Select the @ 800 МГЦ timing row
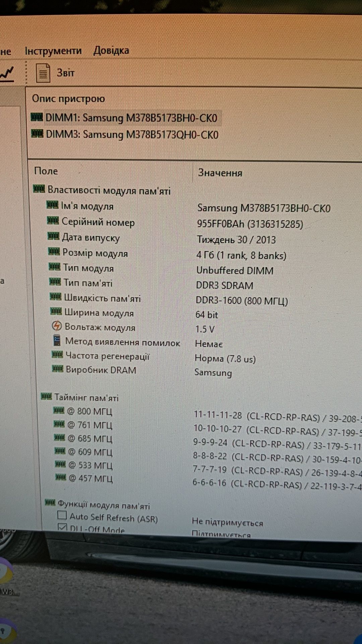The image size is (362, 644). pyautogui.click(x=90, y=412)
